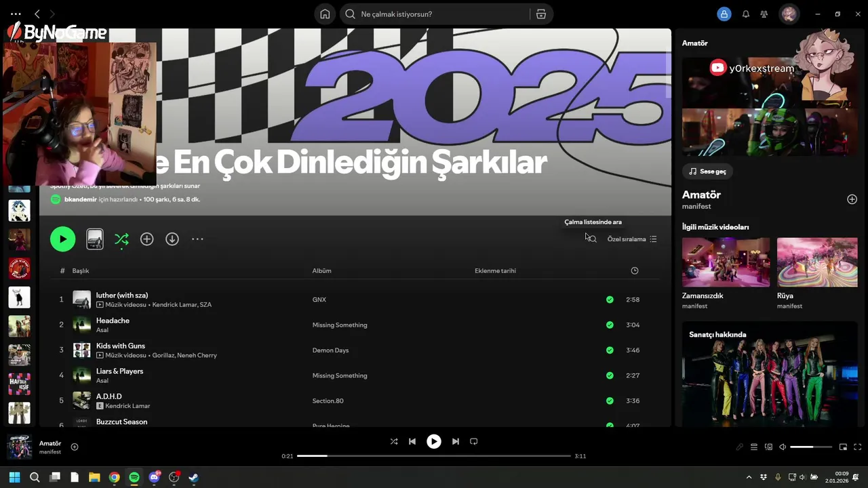The width and height of the screenshot is (868, 488).
Task: Open the 'Sanatçı hakkında' artist card
Action: tap(770, 374)
